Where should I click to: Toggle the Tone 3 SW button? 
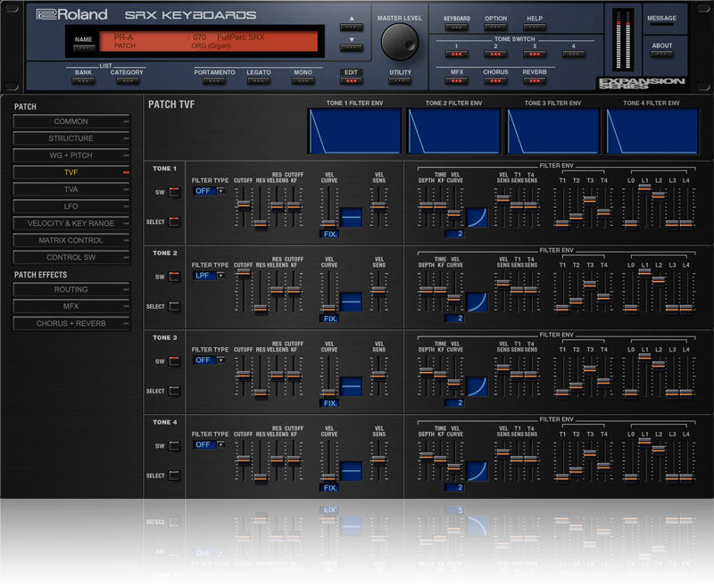click(174, 361)
